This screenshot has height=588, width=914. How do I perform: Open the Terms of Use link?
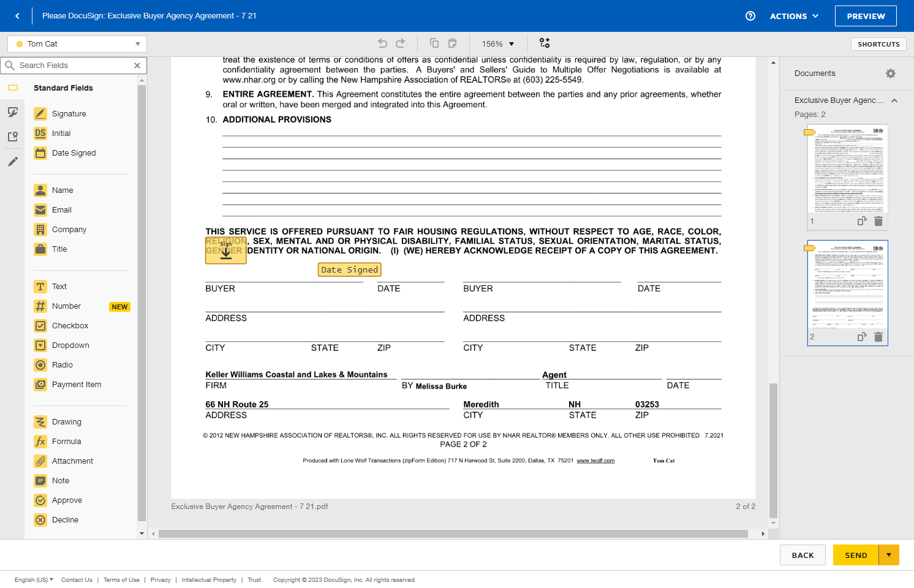tap(121, 580)
